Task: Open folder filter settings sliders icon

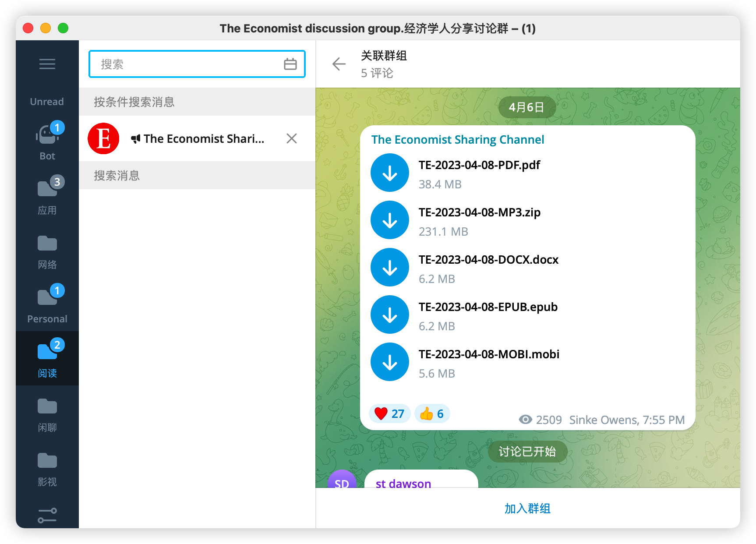Action: pos(47,515)
